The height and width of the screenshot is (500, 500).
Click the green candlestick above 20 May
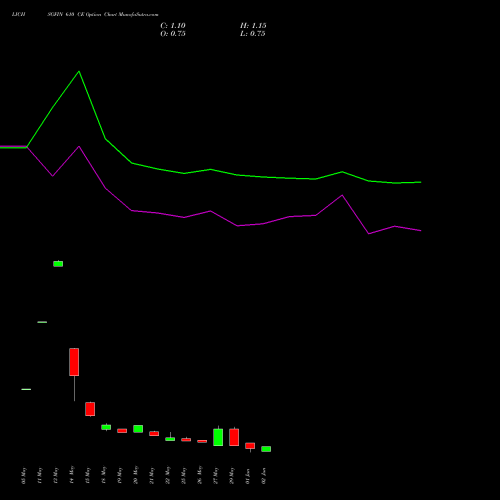coord(138,429)
